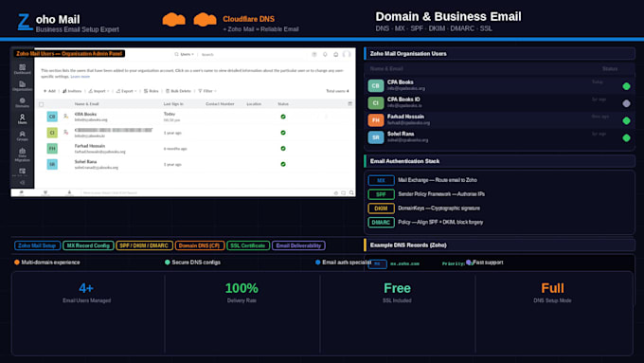Click the FH avatar in admin users table
Screen dimensions: 644x363
(52, 149)
